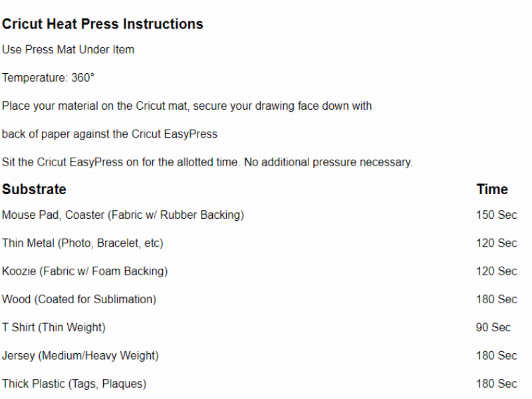Select the Jersey (Medium/Heavy Weight) entry
This screenshot has height=399, width=532.
(x=80, y=355)
